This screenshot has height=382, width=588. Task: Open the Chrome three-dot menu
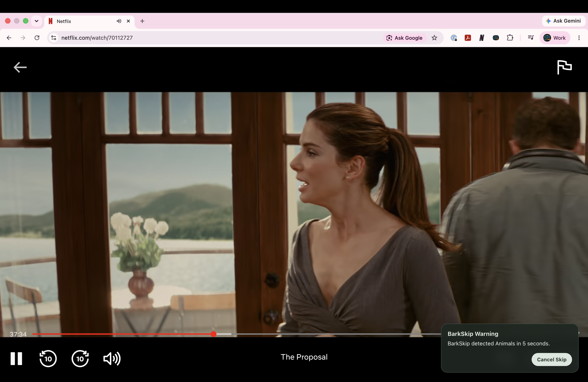coord(579,38)
